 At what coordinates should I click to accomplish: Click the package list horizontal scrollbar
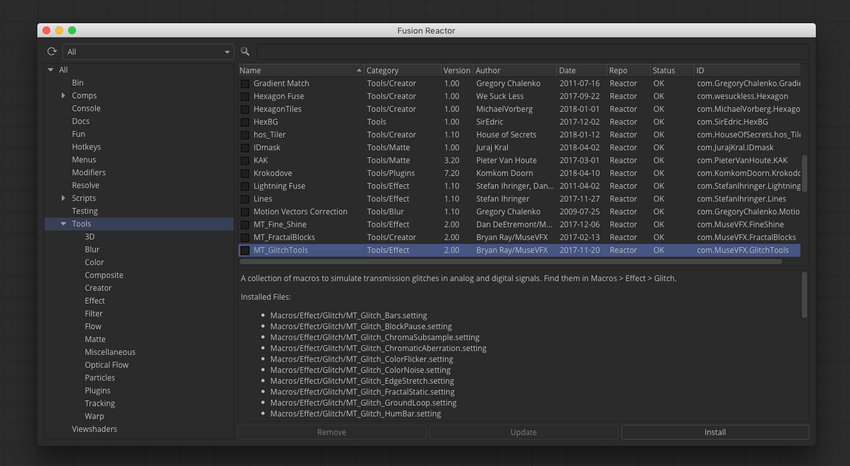pyautogui.click(x=511, y=262)
